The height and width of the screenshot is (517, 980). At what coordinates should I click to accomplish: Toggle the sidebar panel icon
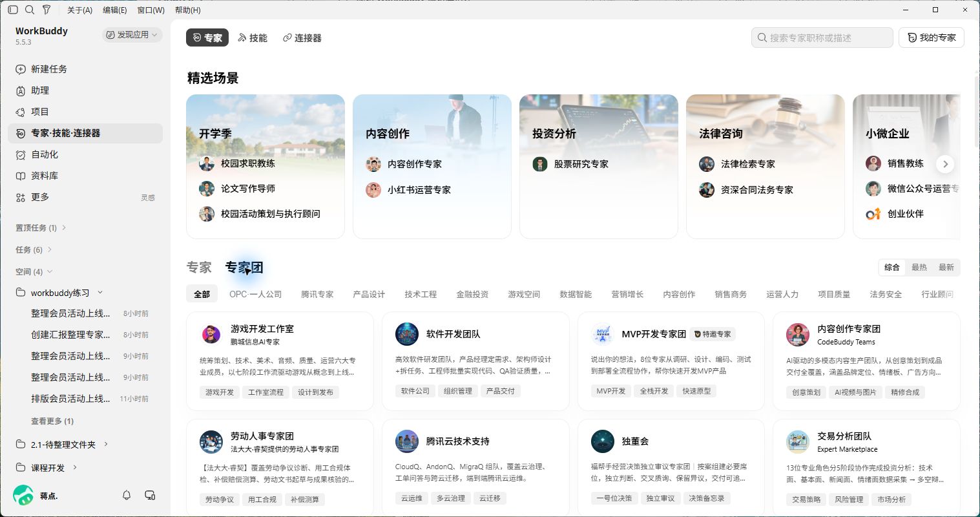pos(13,10)
